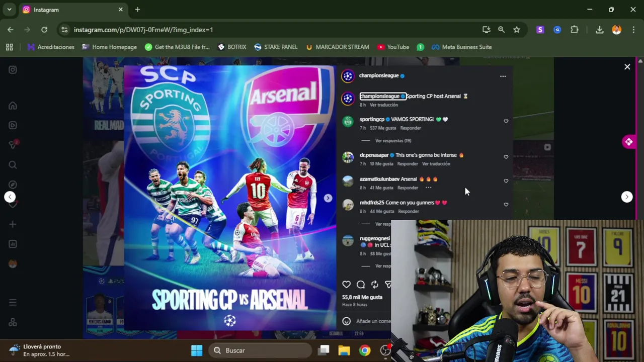Viewport: 644px width, 362px height.
Task: Open the profile avatar in the Instagram sidebar
Action: tap(13, 263)
